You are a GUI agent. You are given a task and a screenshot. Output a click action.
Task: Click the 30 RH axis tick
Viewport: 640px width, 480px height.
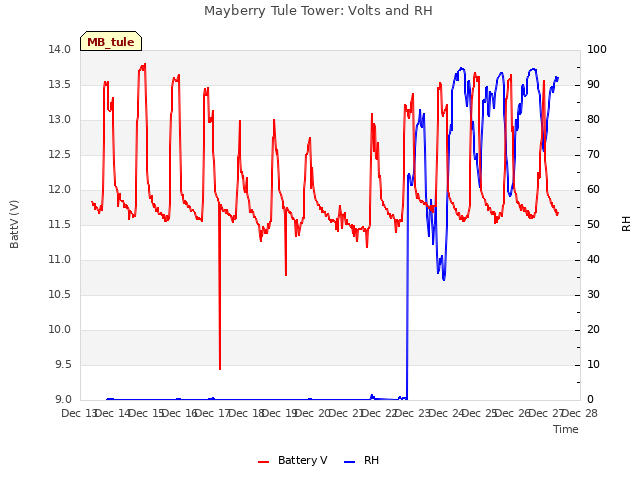(x=593, y=295)
